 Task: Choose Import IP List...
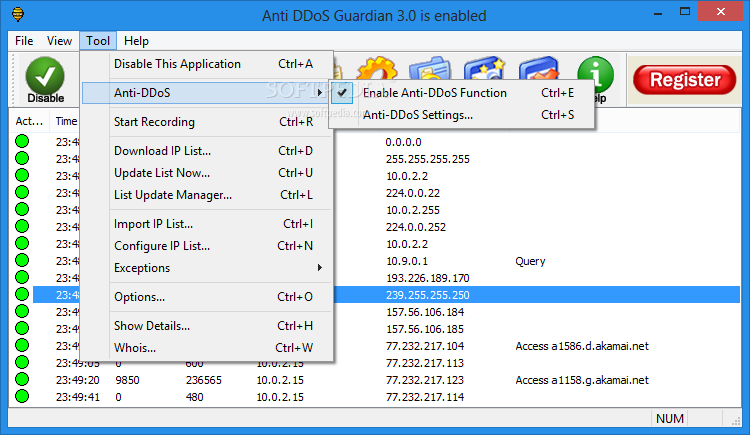point(207,224)
